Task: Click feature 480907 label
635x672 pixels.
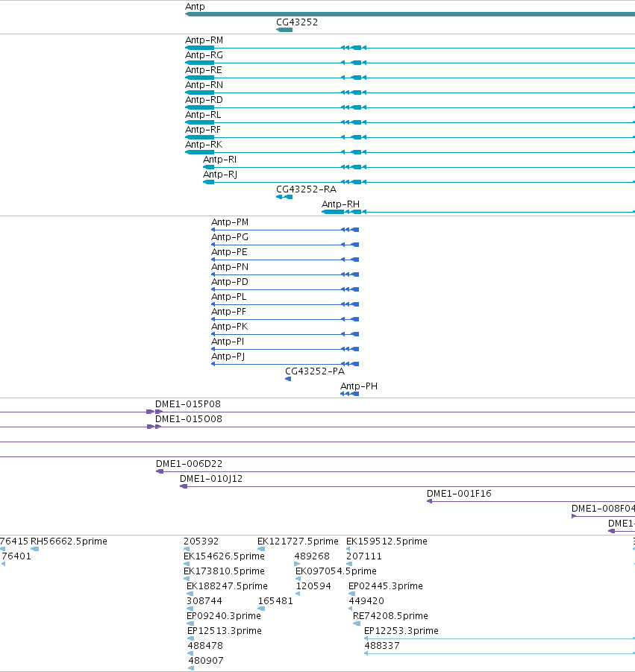Action: tap(205, 660)
